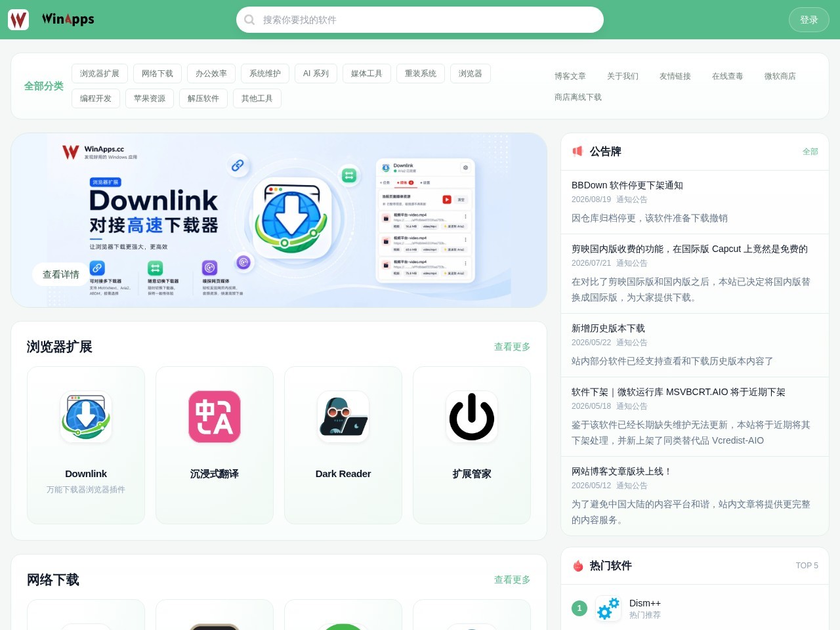Open the 扩展管家 power icon
This screenshot has width=840, height=630.
[x=472, y=417]
